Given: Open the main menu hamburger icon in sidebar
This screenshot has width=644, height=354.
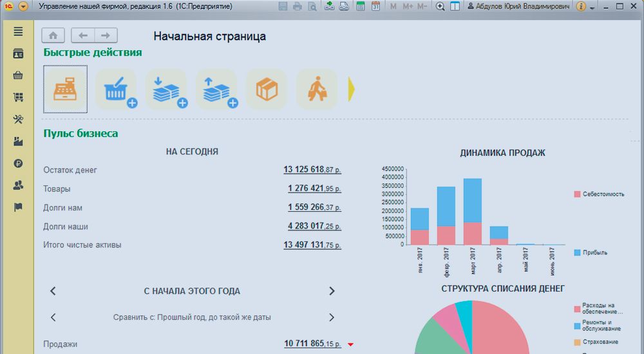Looking at the screenshot, I should [x=18, y=32].
